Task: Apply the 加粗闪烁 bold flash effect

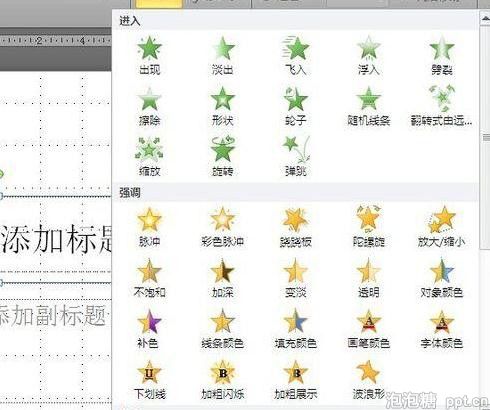Action: 222,380
